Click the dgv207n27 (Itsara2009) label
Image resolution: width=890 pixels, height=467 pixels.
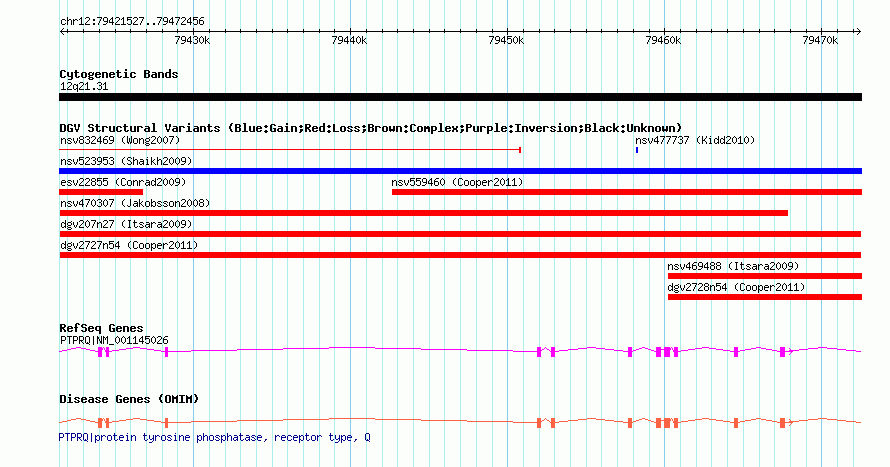pyautogui.click(x=126, y=224)
